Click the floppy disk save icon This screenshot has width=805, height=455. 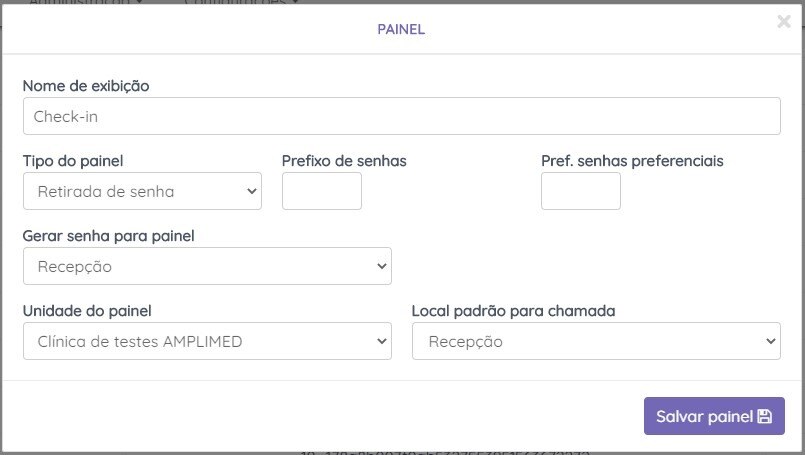tap(765, 417)
